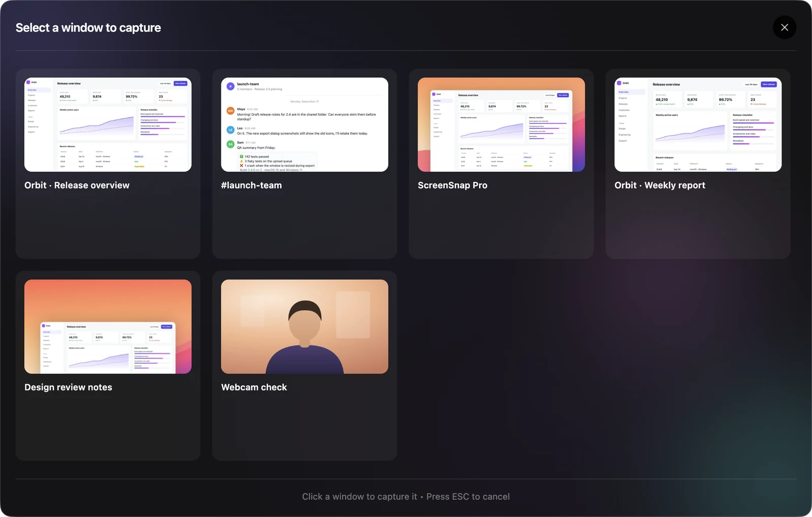The width and height of the screenshot is (812, 517).
Task: Choose the #launch-team window thumbnail
Action: [x=304, y=124]
